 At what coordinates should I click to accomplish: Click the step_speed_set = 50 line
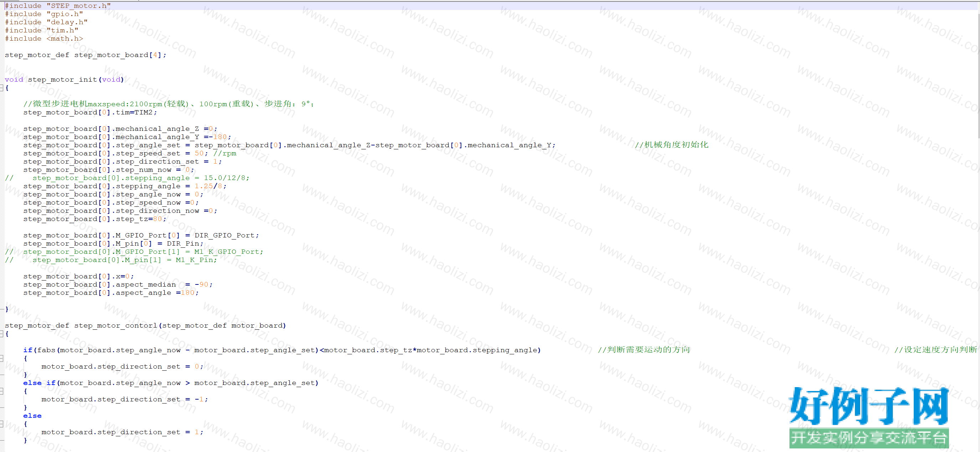click(x=130, y=154)
